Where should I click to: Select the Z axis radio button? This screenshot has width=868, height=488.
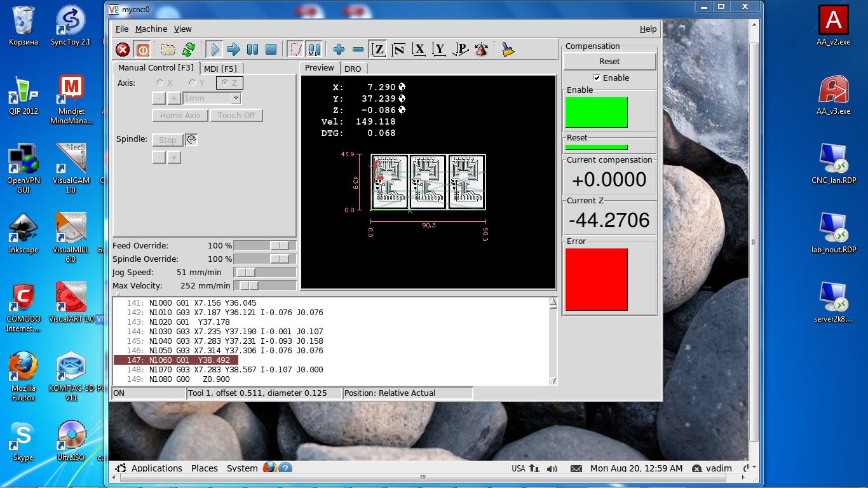(x=229, y=83)
